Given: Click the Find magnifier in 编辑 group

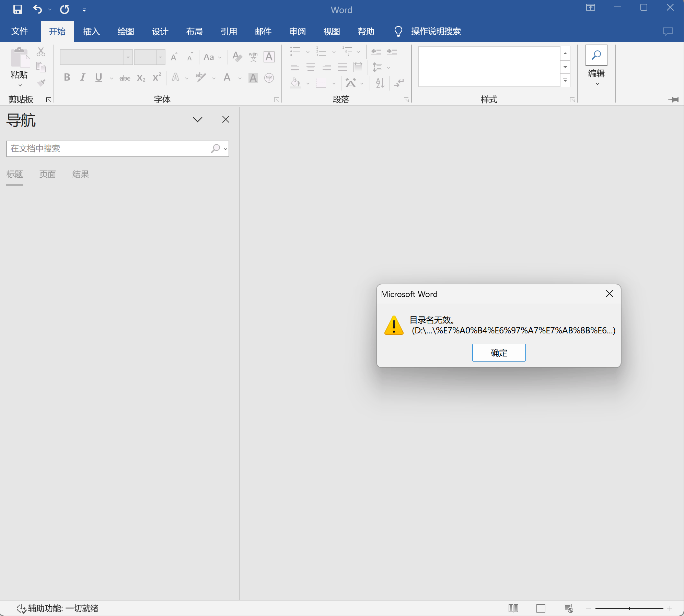Looking at the screenshot, I should click(x=596, y=55).
